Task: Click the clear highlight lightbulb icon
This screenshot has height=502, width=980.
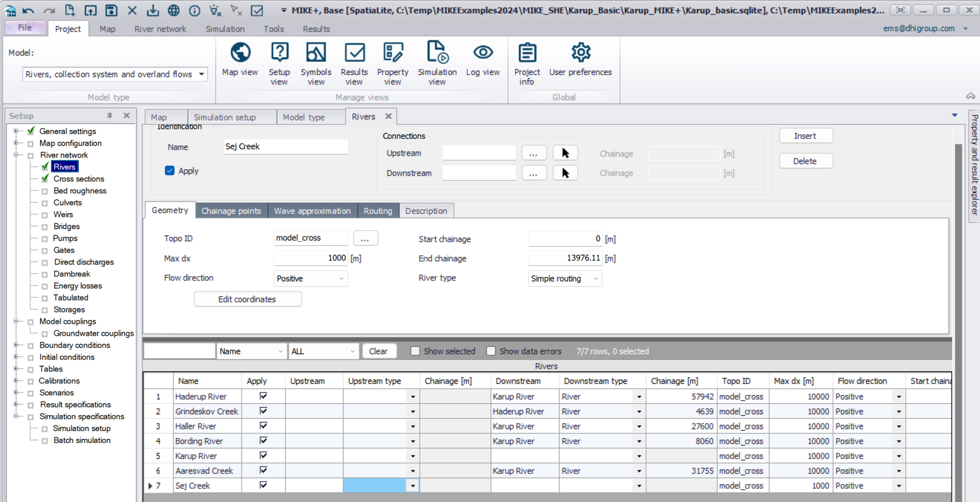Action: pyautogui.click(x=215, y=10)
